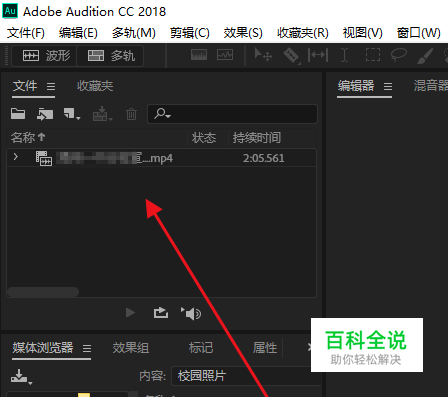448x397 pixels.
Task: Sort files by 名称 column header
Action: pos(28,137)
